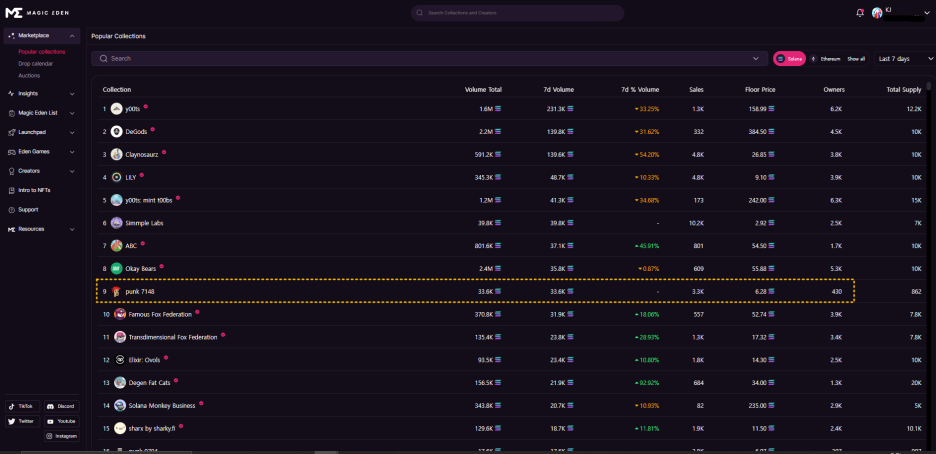
Task: Click the Transdimensional Fox Federation avatar
Action: [120, 337]
